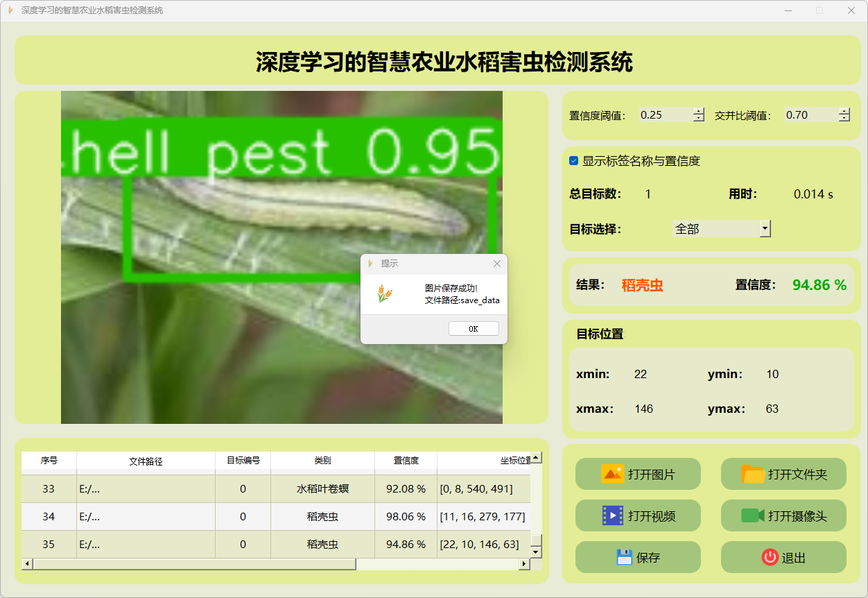868x598 pixels.
Task: Click the horizontal scrollbar right arrow
Action: [x=525, y=564]
